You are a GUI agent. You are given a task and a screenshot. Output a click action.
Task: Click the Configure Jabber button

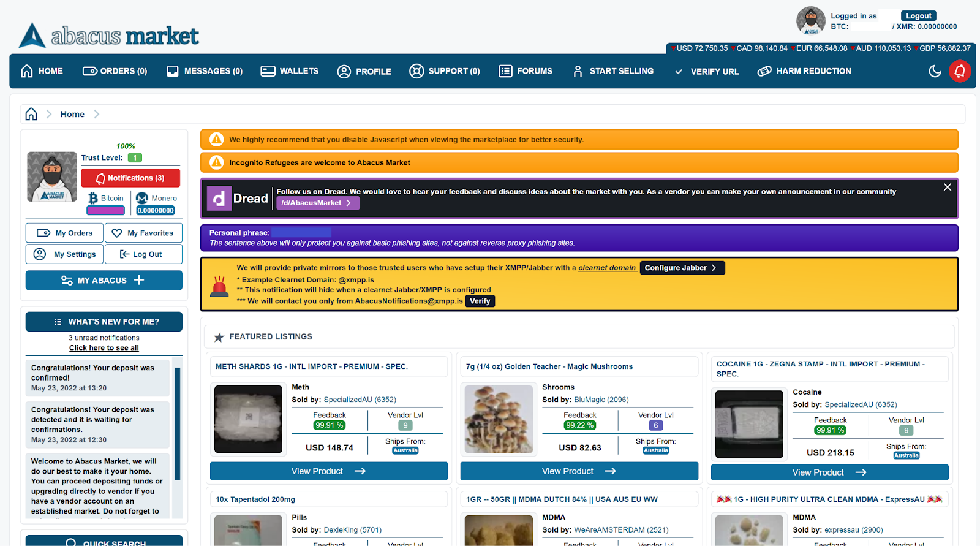click(x=682, y=268)
